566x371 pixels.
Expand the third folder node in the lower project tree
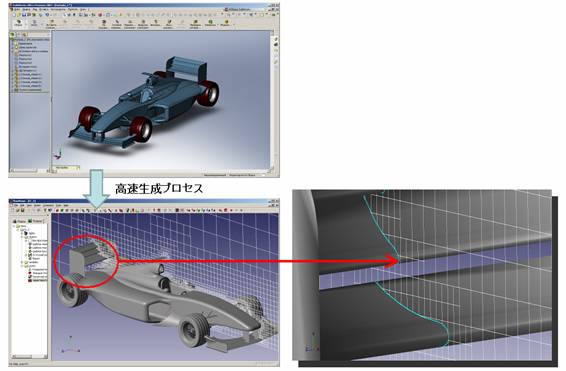tap(22, 262)
